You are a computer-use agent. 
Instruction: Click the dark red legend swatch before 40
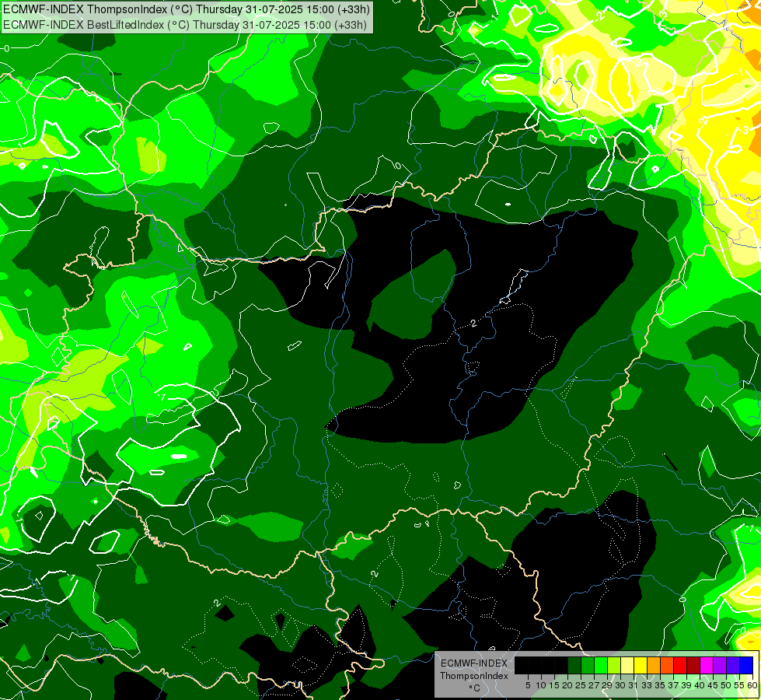693,665
